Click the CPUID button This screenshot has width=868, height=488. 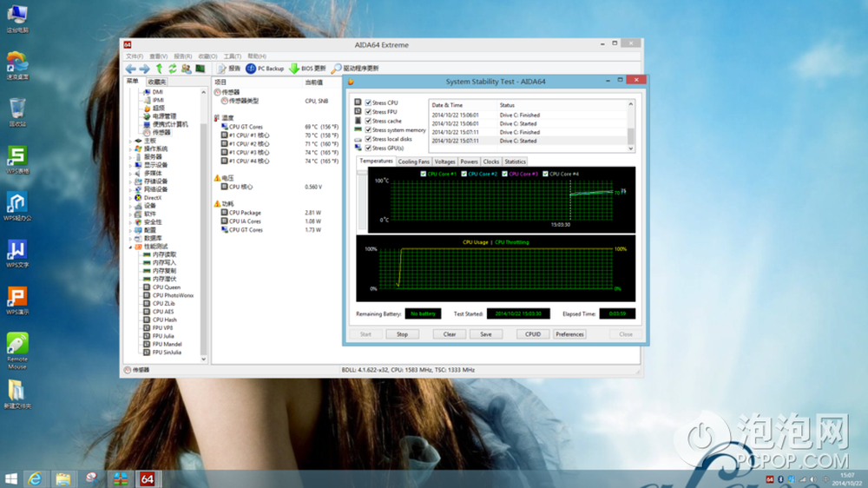point(533,334)
